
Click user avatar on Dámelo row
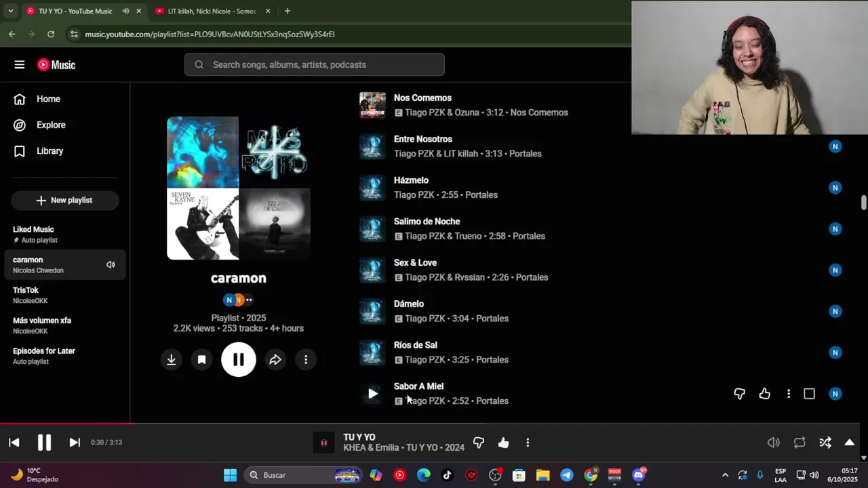[835, 311]
